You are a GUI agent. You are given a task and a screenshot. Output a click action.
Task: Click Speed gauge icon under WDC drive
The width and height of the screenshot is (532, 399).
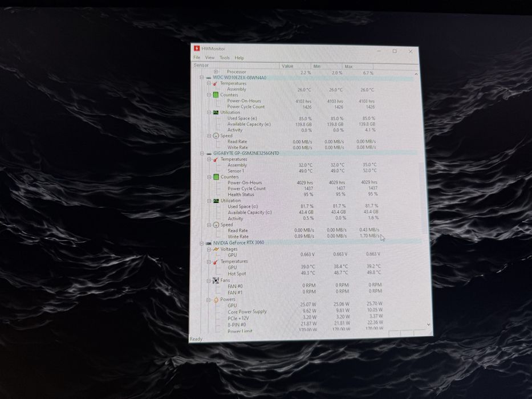[216, 136]
